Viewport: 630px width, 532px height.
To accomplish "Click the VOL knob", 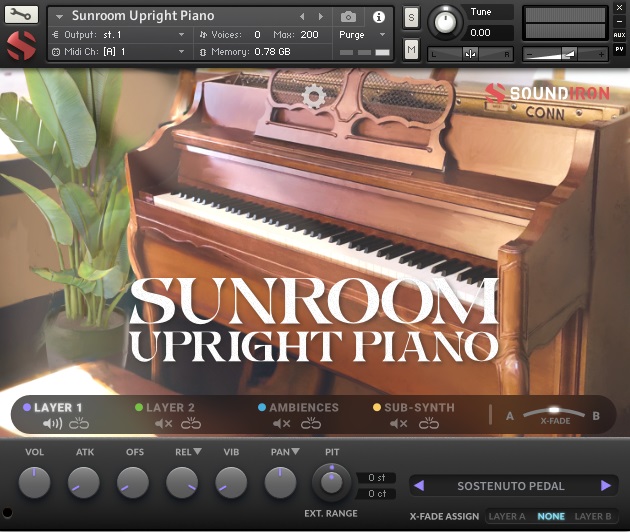I will coord(34,483).
